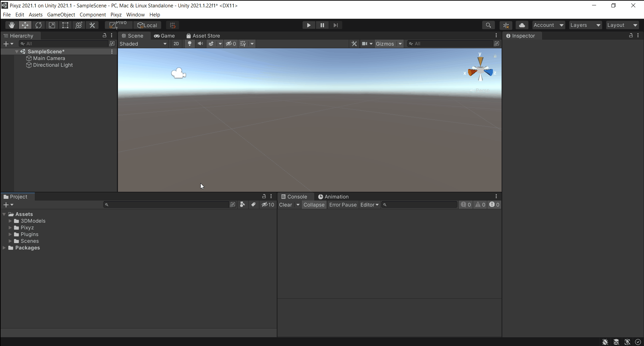The width and height of the screenshot is (644, 346).
Task: Click the Pause button
Action: (322, 25)
